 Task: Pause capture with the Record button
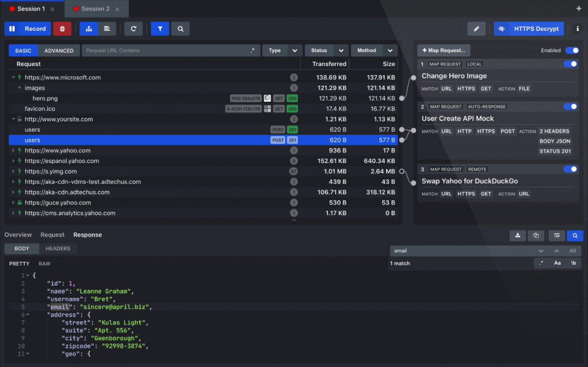[x=28, y=29]
